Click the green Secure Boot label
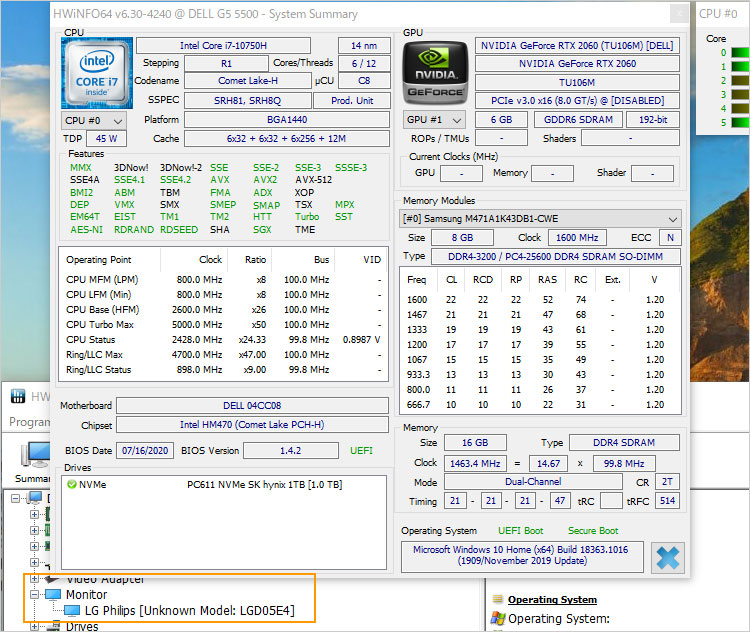Screen dimensions: 750x632 click(x=593, y=531)
